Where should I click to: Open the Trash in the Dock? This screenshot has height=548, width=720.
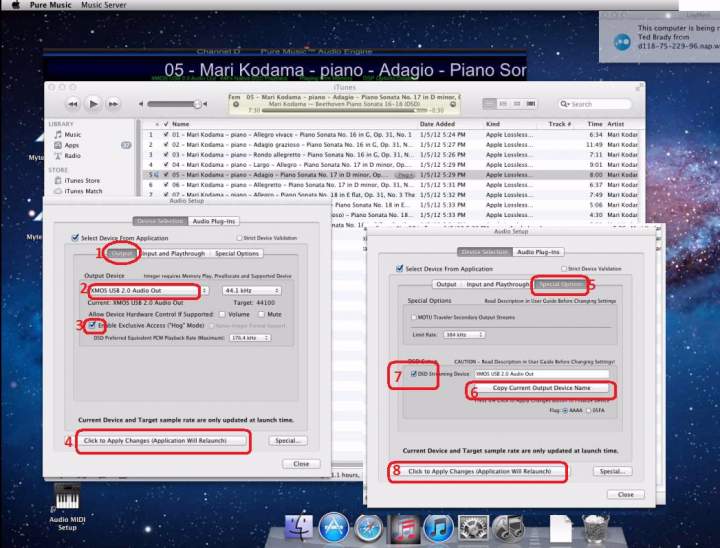tap(595, 528)
